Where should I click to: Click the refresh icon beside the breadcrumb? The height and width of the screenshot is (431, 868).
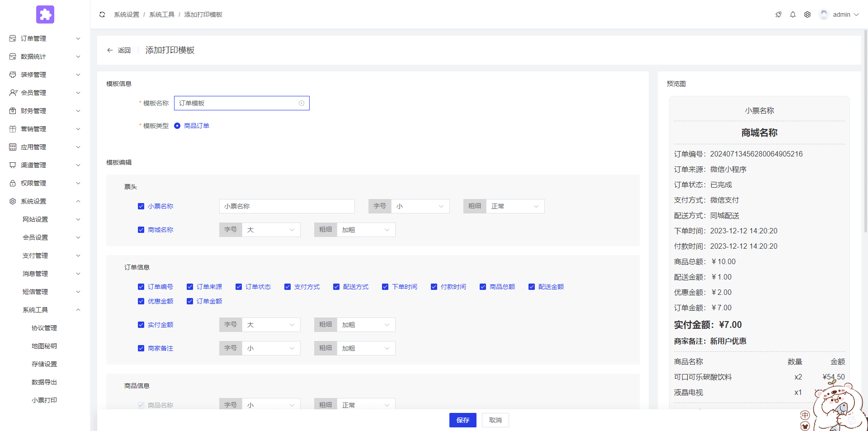coord(102,14)
